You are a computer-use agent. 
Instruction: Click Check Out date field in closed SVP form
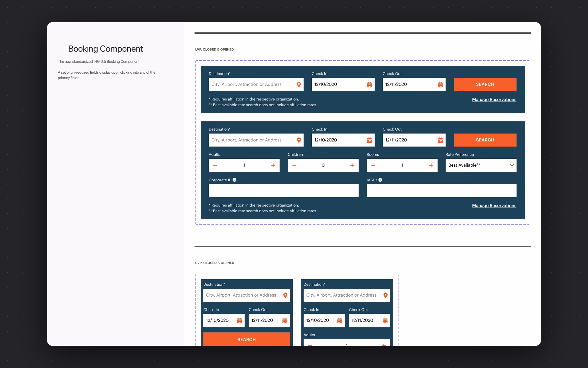tap(269, 320)
